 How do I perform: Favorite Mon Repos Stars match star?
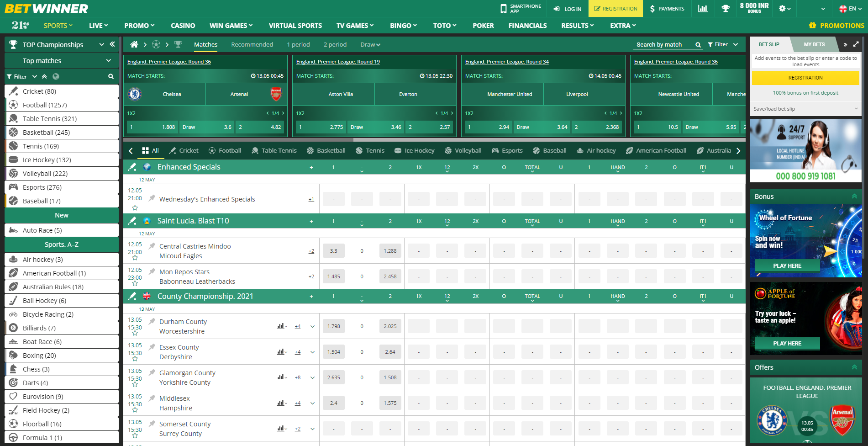coord(135,283)
